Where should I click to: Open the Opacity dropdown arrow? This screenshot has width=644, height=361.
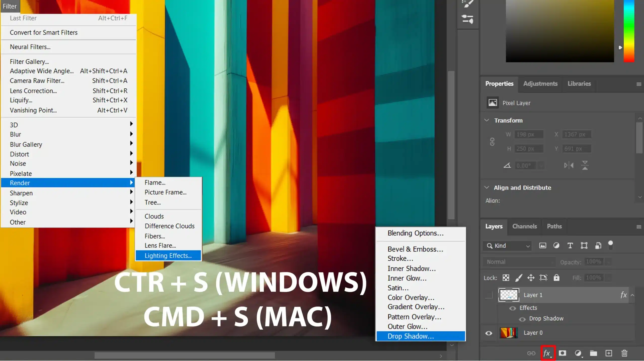[608, 262]
